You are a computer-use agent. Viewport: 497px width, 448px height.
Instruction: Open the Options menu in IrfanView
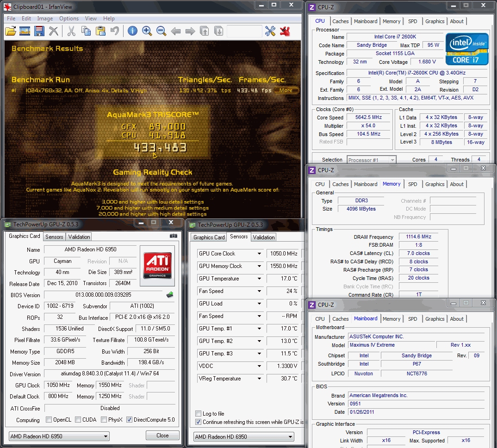point(69,19)
